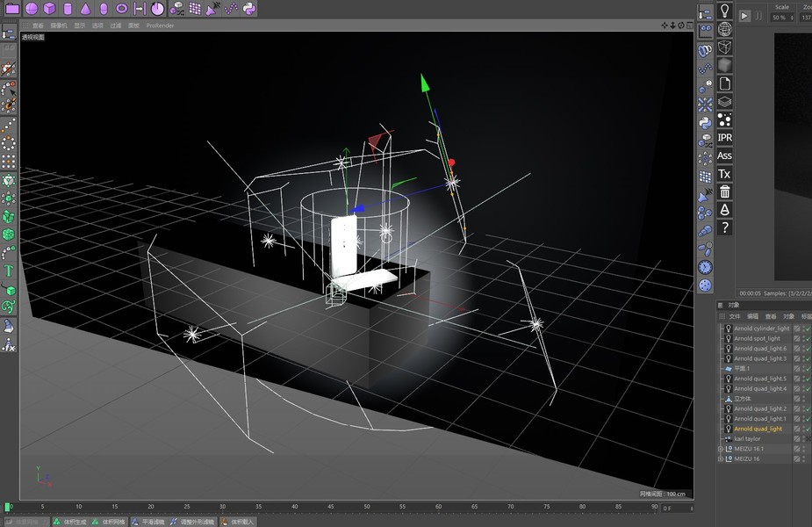Toggle enable checkmark for Arnold quad_light.6

tap(808, 349)
